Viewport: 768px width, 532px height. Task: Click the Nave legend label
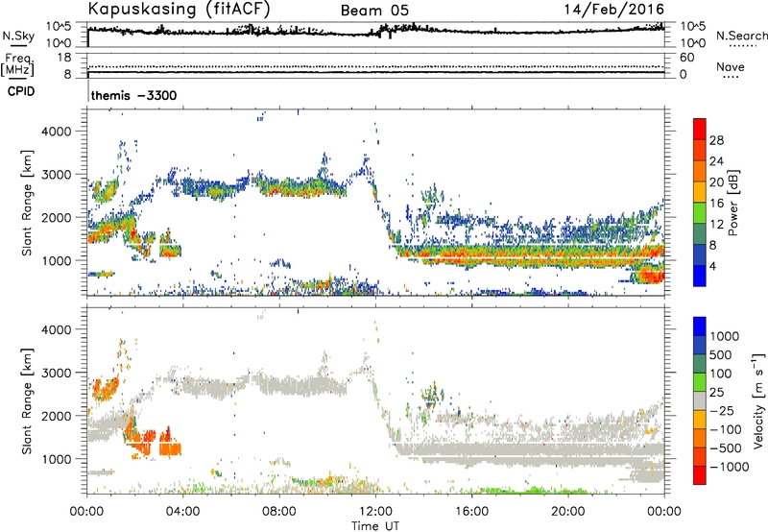coord(731,66)
